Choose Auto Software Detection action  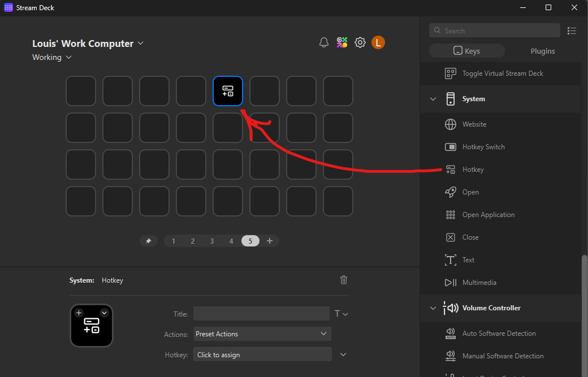(x=451, y=333)
